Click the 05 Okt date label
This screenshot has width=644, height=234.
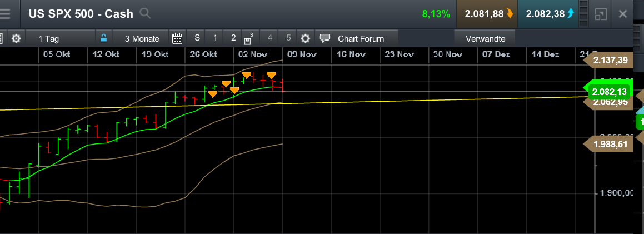click(x=57, y=54)
